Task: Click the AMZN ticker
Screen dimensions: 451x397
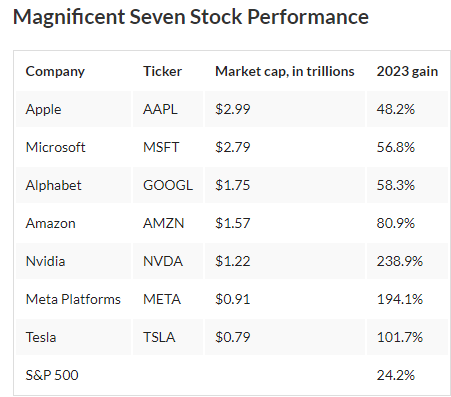Action: [163, 223]
